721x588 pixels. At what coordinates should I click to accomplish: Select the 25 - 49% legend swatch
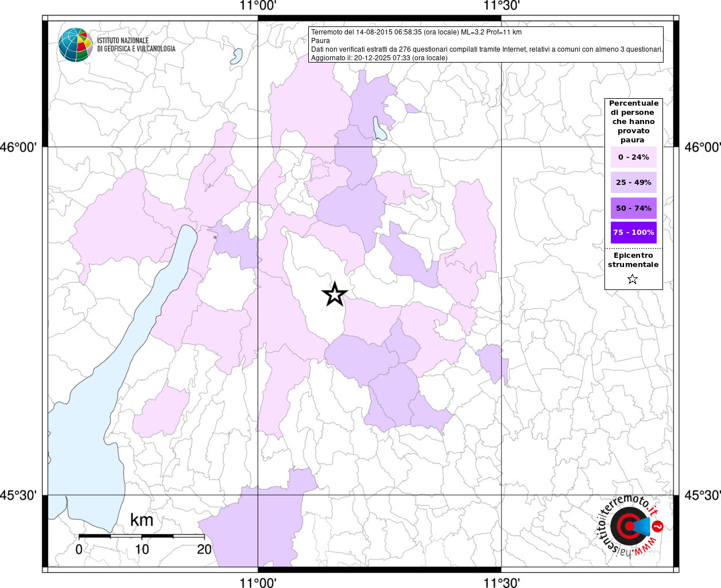tap(634, 183)
